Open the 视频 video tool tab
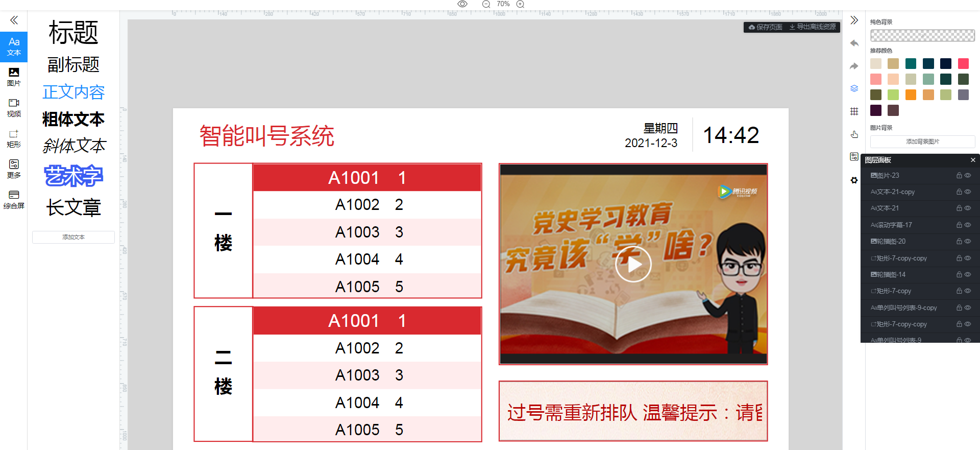 coord(14,108)
